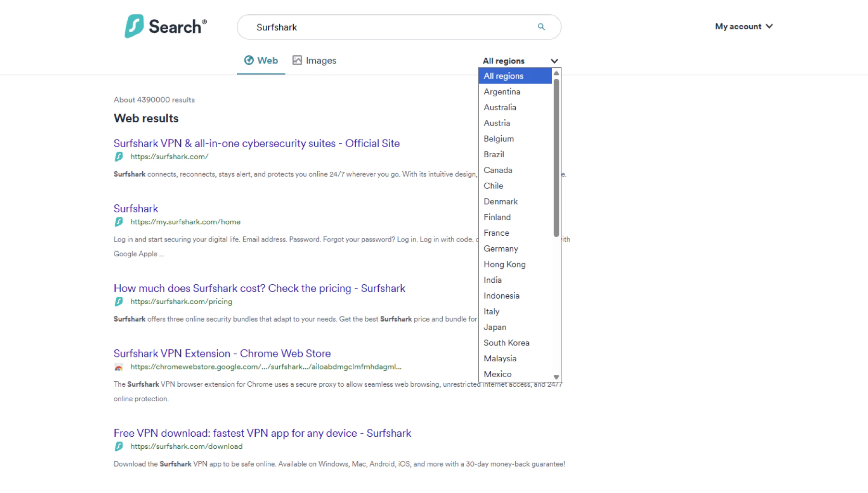
Task: Click the magnifying glass search icon
Action: pyautogui.click(x=541, y=27)
